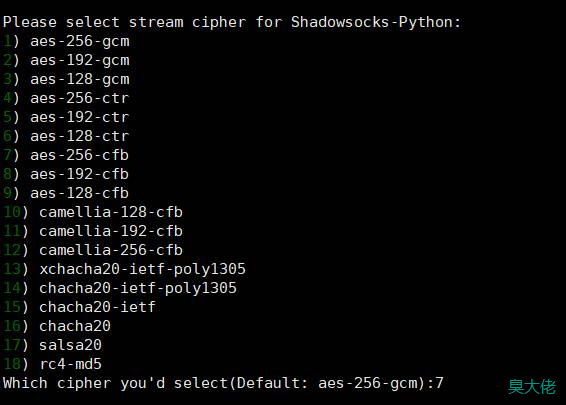
Task: Click the salsa20 cipher line
Action: pos(52,345)
